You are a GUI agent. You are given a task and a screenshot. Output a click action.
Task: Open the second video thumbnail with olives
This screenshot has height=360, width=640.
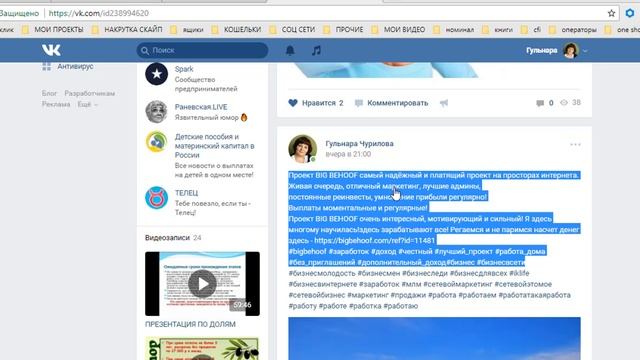pyautogui.click(x=202, y=349)
